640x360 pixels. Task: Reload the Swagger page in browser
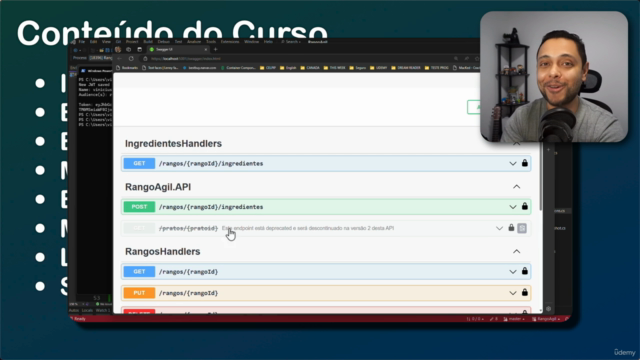click(131, 58)
